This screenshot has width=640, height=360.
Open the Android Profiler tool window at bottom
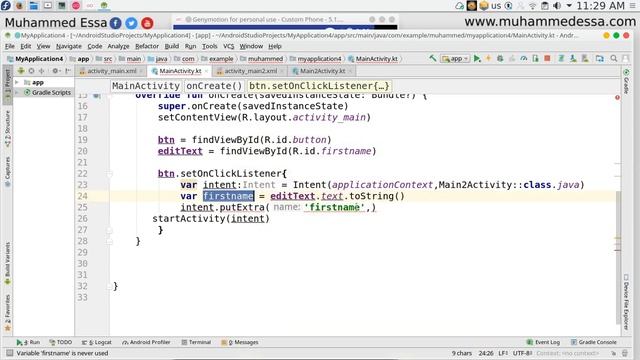click(x=146, y=342)
